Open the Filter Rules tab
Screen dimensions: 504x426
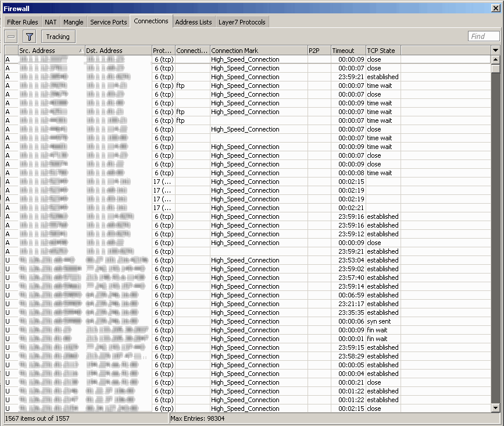coord(22,22)
